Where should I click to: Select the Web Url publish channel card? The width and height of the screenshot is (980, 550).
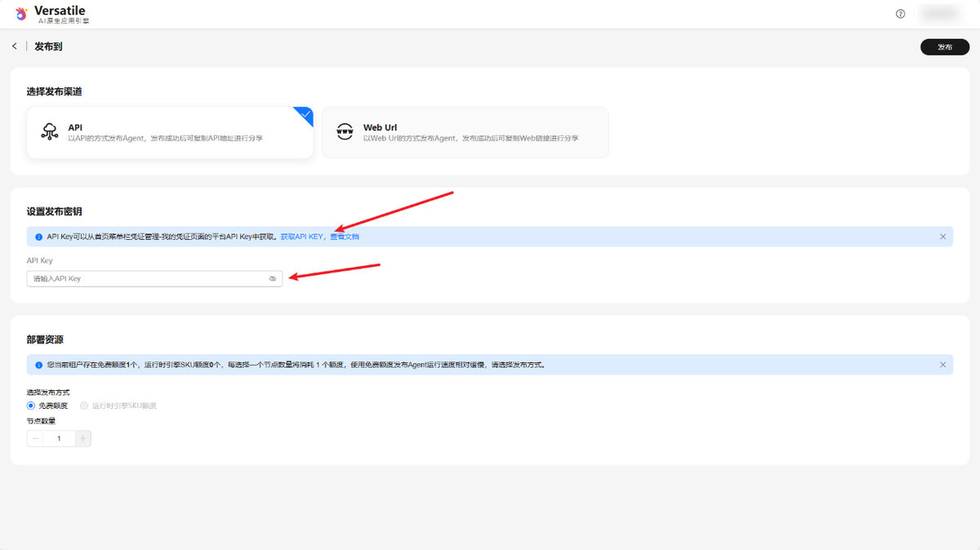[465, 132]
